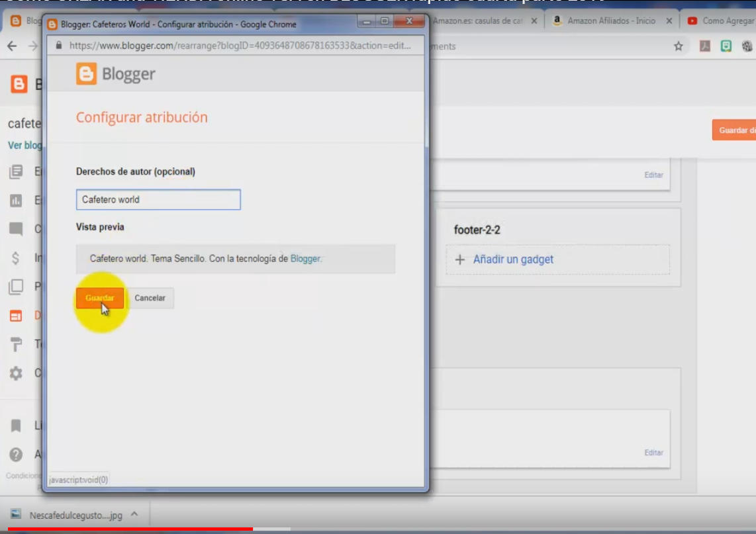Viewport: 756px width, 534px height.
Task: Click the Blogger favicon in popup title bar
Action: [x=52, y=24]
